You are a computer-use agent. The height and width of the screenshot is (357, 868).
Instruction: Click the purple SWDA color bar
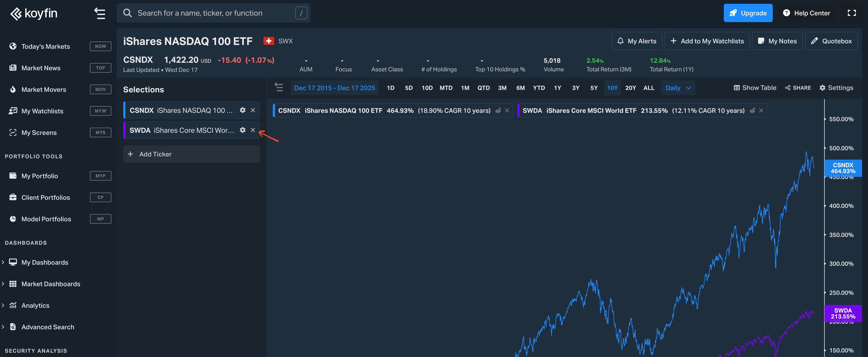click(124, 130)
